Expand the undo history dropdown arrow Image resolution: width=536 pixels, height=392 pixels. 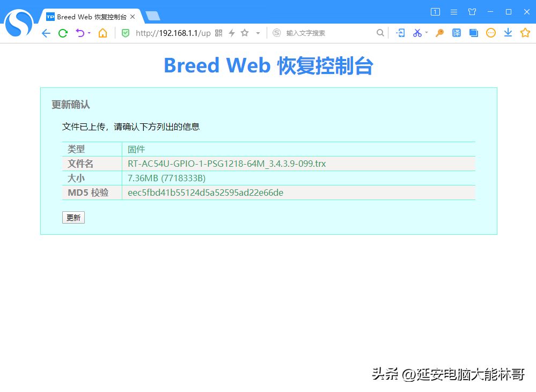click(x=89, y=33)
